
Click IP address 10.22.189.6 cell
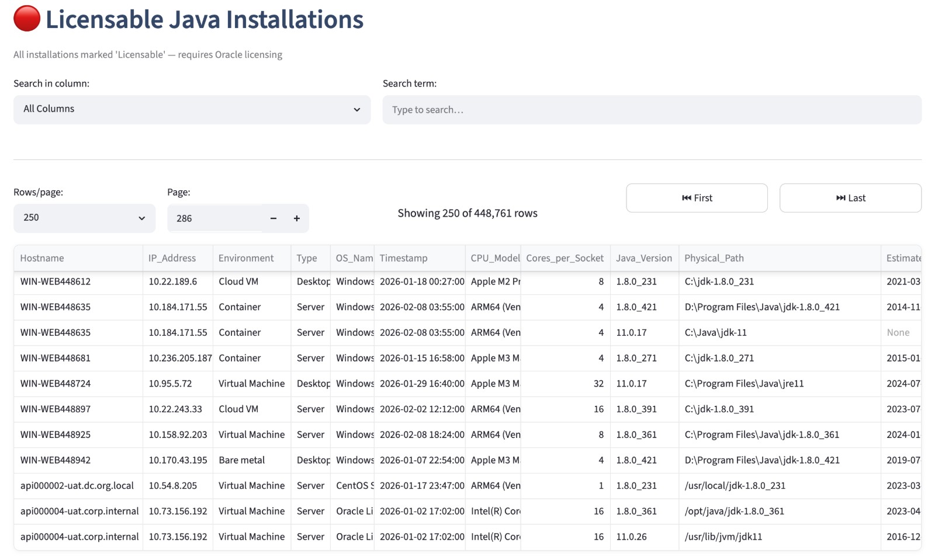coord(178,281)
